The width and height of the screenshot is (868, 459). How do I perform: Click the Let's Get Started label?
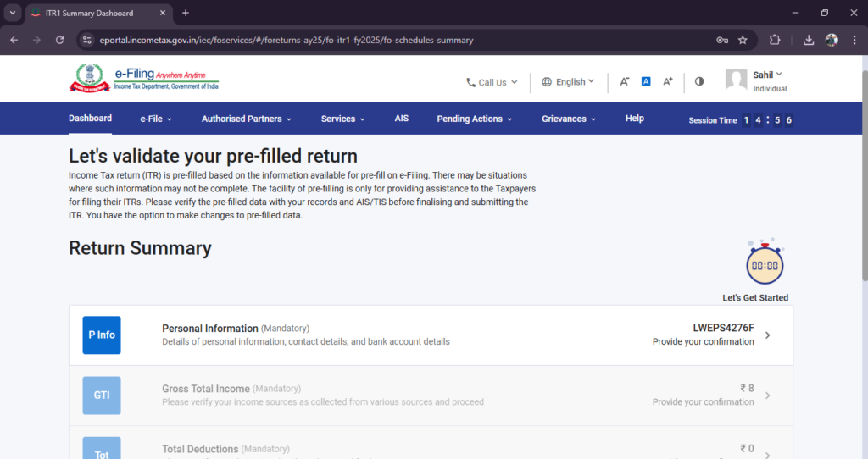[755, 297]
